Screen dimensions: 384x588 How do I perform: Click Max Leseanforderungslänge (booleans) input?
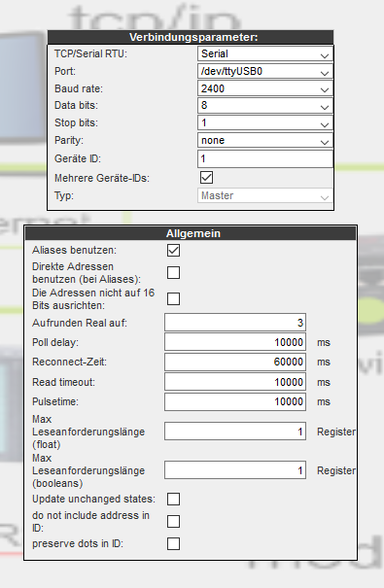tap(235, 470)
